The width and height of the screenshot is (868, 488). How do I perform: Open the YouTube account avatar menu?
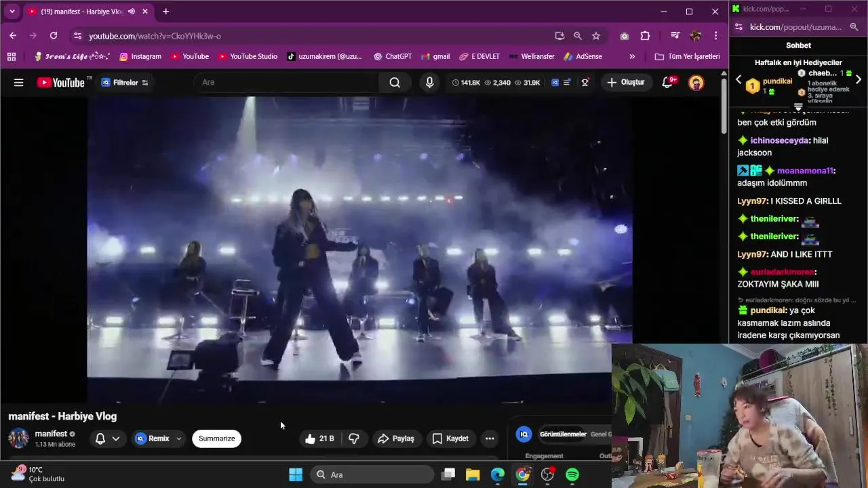click(696, 83)
